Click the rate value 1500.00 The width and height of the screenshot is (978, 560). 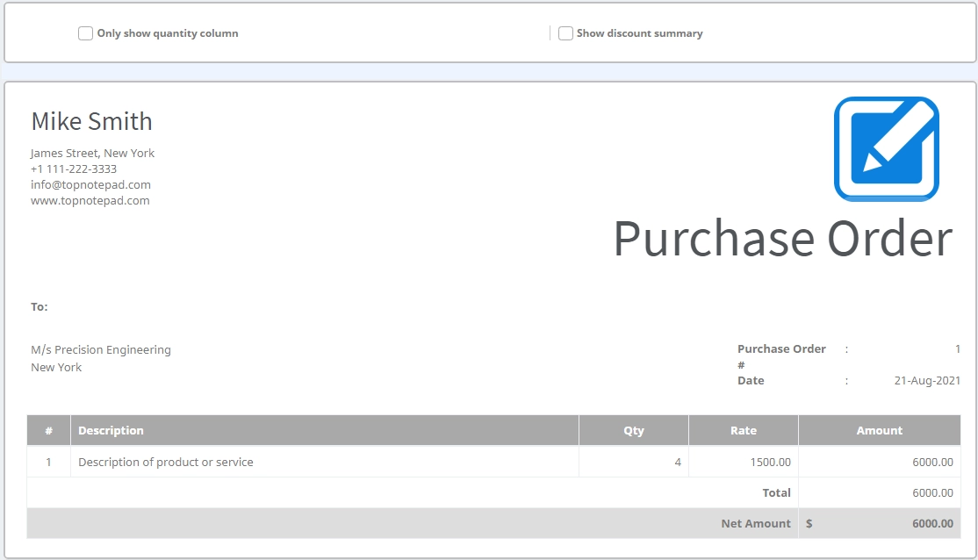[770, 462]
